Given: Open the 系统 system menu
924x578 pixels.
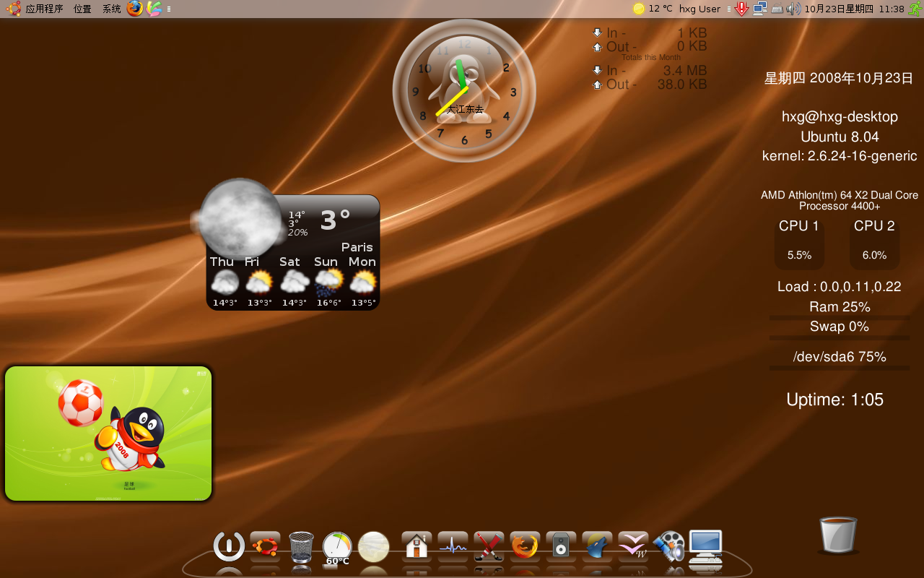Looking at the screenshot, I should click(x=111, y=9).
